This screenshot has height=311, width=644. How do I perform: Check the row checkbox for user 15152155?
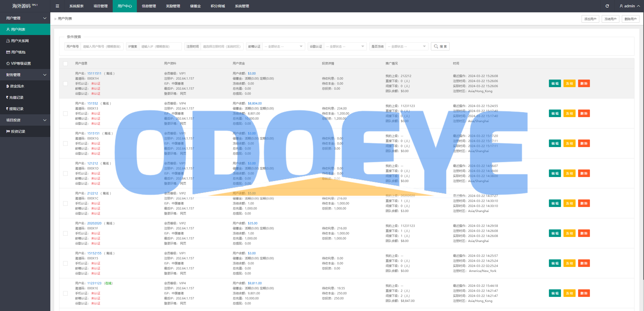click(x=65, y=263)
